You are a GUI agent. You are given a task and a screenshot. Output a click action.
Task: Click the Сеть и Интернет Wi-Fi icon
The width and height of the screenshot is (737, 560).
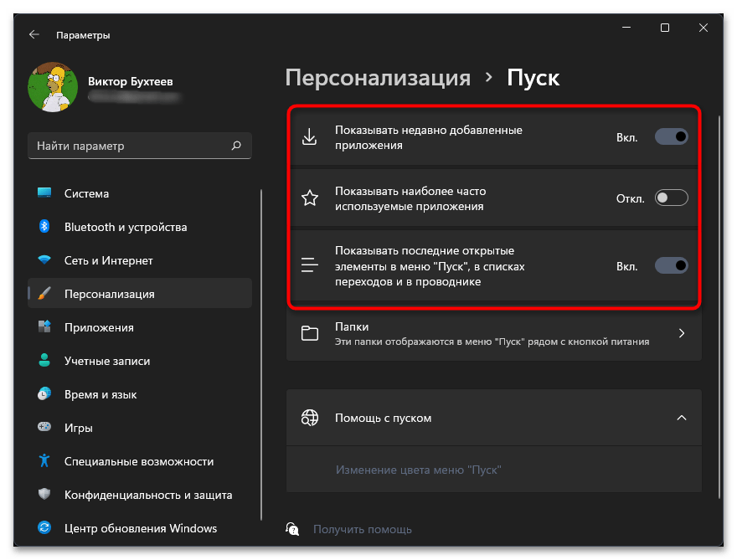pyautogui.click(x=45, y=260)
